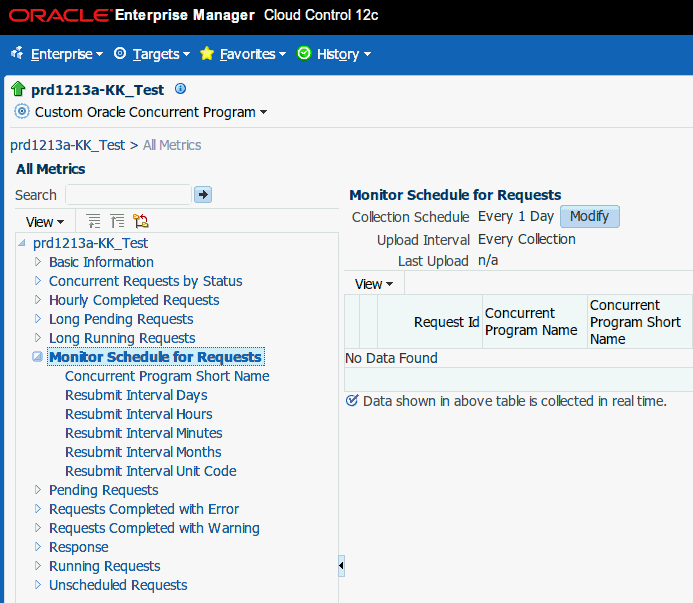Select Long Running Requests item
This screenshot has height=603, width=693.
point(122,338)
